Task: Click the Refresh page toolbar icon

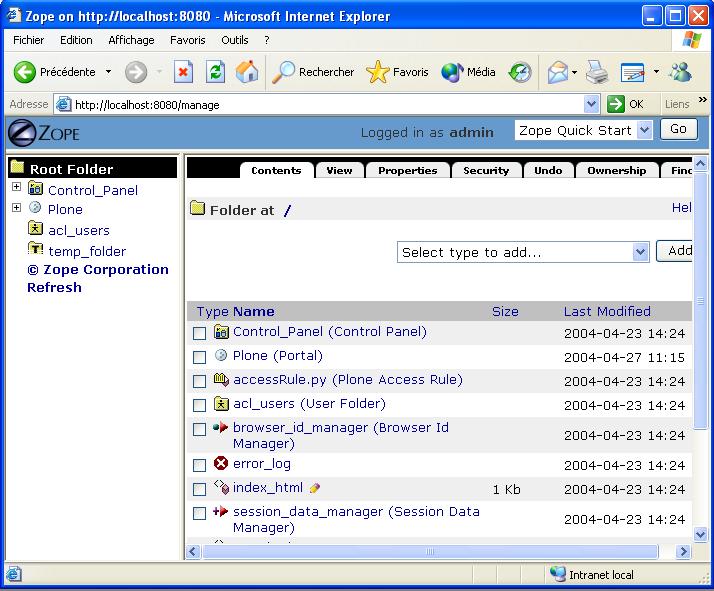Action: 215,72
